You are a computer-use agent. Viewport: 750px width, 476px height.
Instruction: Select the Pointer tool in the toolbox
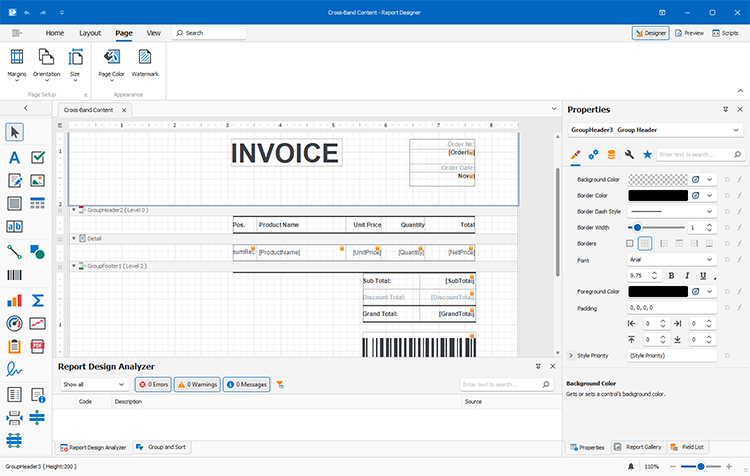point(15,132)
